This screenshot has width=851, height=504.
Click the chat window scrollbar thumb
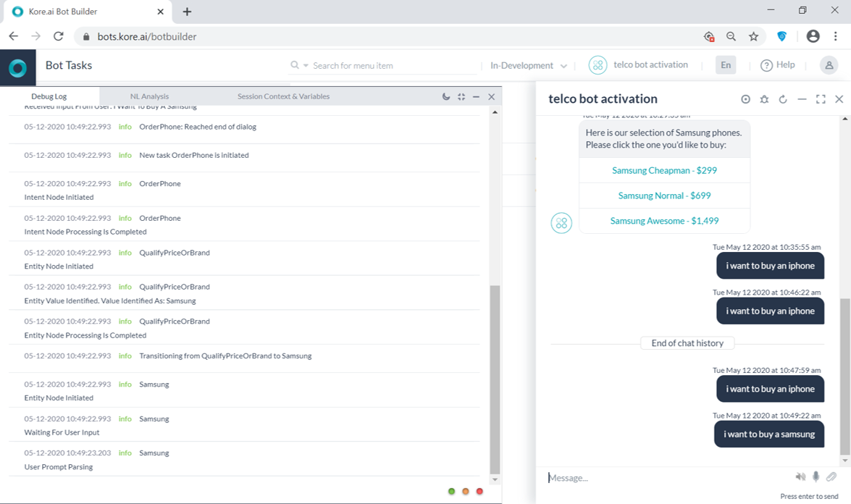(x=844, y=377)
